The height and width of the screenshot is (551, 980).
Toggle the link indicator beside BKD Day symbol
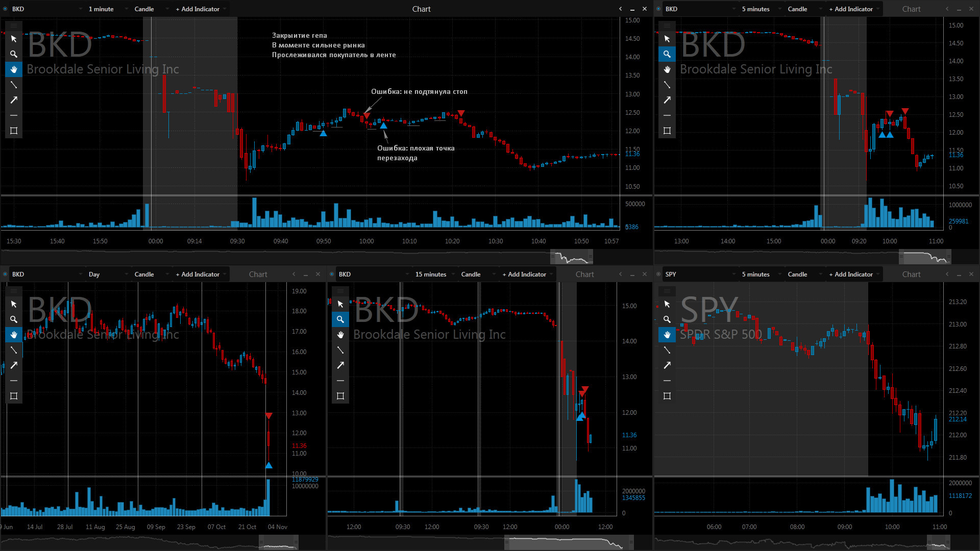pos(5,274)
